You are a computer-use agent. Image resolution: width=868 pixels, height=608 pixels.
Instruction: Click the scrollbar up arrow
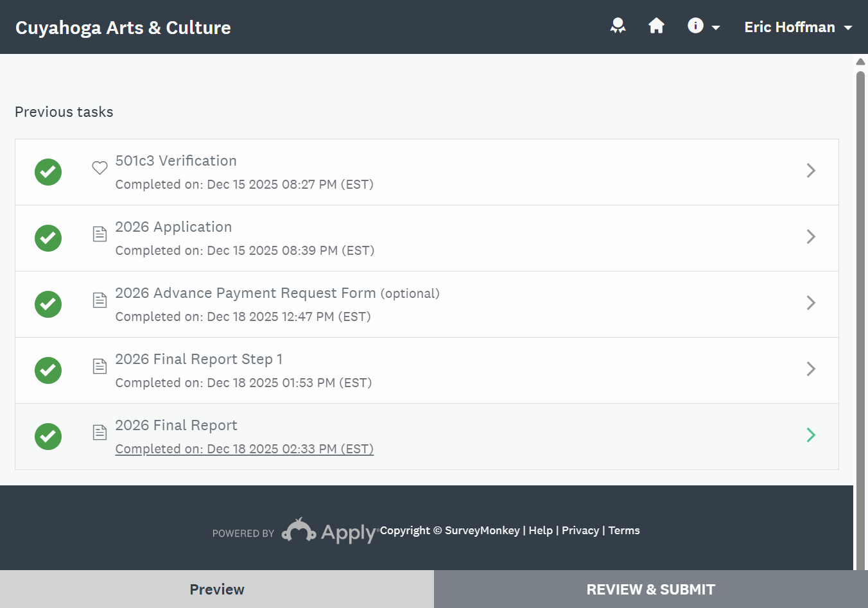click(860, 62)
